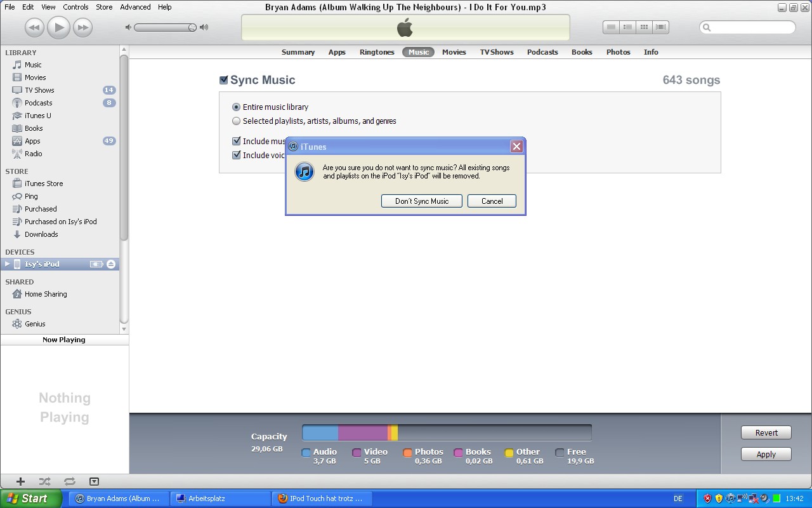The height and width of the screenshot is (508, 812).
Task: Switch to Cover Flow view
Action: [x=660, y=27]
